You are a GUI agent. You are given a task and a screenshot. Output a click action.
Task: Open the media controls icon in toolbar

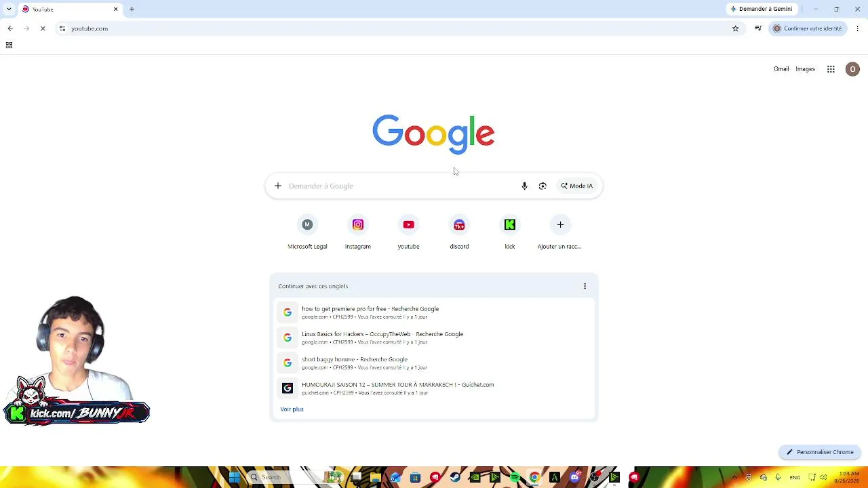[x=758, y=28]
